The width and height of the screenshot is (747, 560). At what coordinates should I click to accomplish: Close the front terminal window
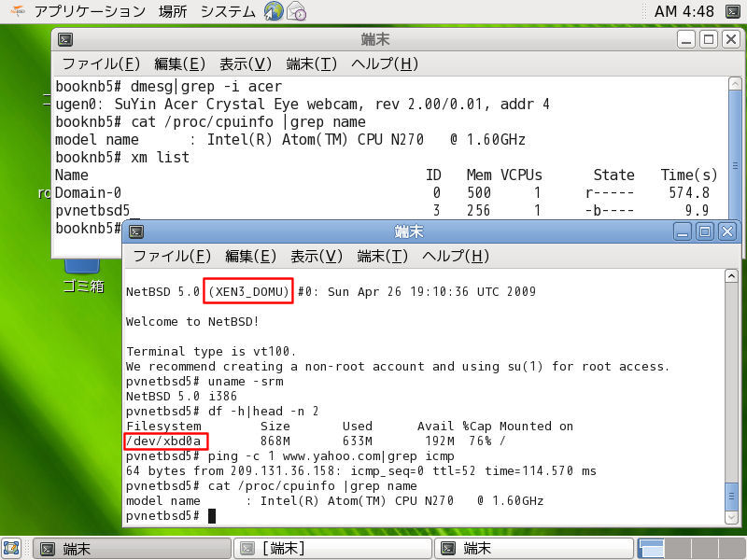pyautogui.click(x=727, y=231)
